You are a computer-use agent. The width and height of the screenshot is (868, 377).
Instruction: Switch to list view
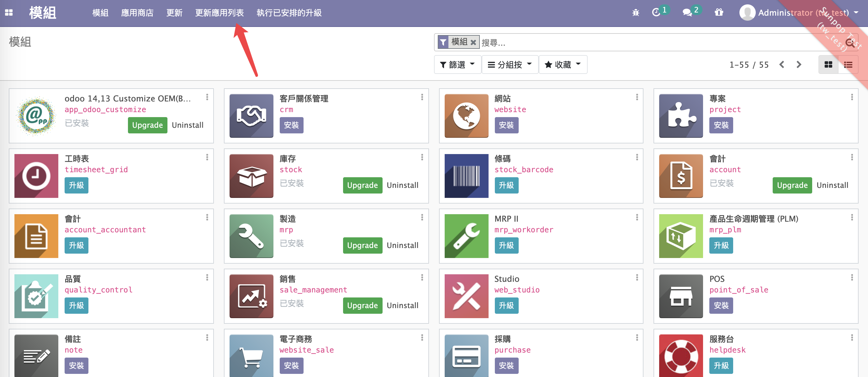848,64
